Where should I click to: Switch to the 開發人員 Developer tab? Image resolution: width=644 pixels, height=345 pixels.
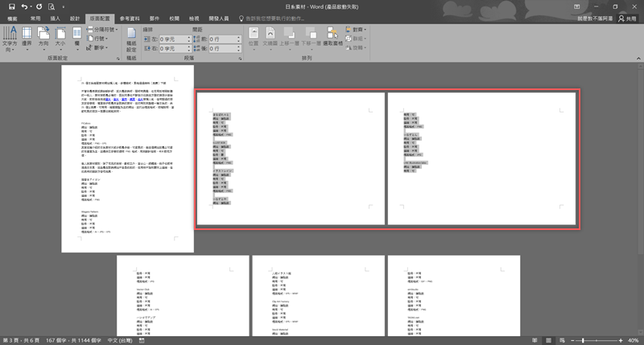[219, 18]
